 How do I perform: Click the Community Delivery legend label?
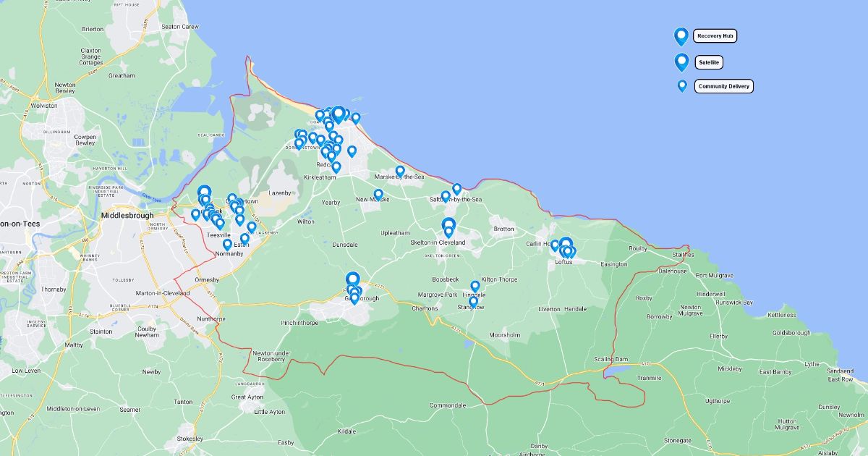724,86
